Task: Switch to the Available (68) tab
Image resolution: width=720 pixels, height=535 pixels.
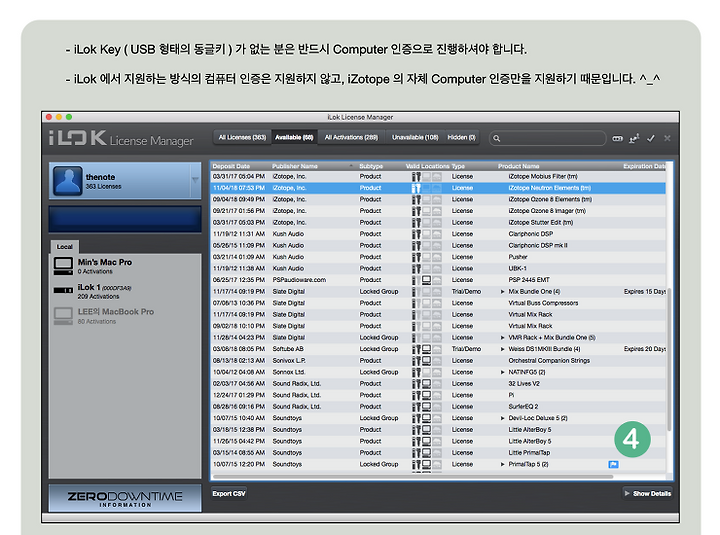Action: click(294, 137)
